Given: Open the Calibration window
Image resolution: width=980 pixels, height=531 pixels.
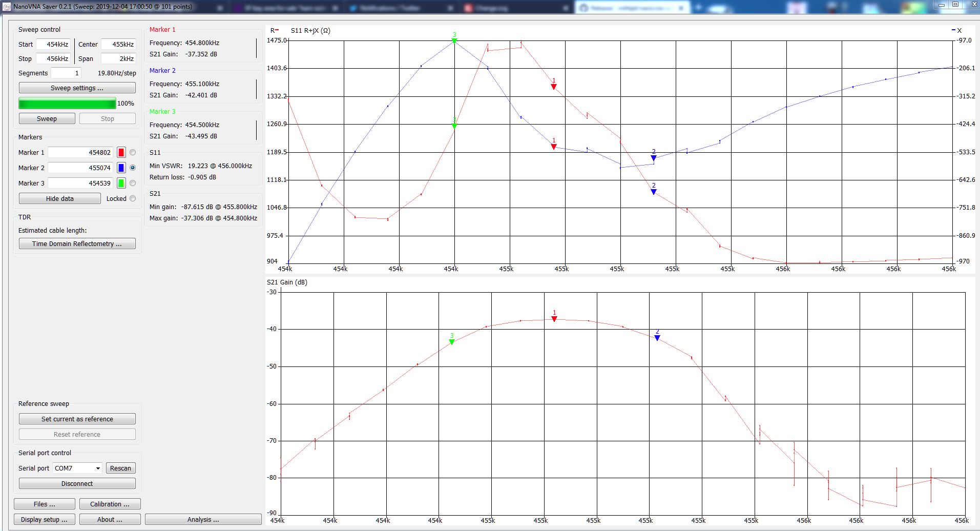Looking at the screenshot, I should [x=110, y=504].
